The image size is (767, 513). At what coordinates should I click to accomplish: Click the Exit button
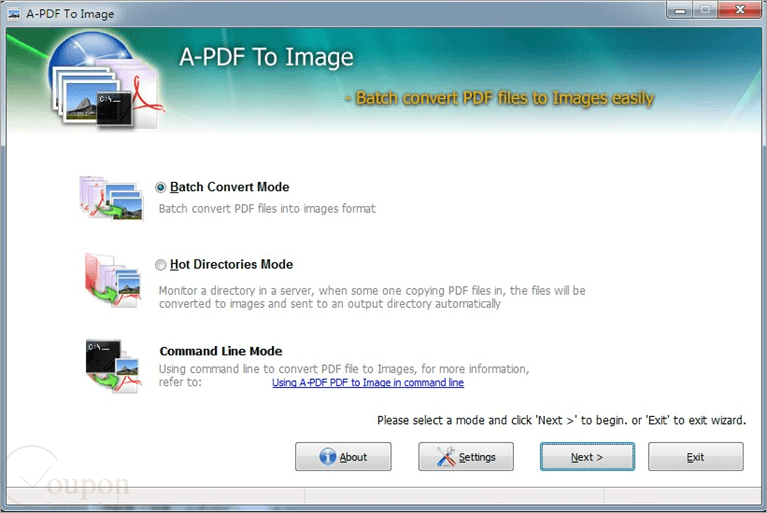(696, 457)
